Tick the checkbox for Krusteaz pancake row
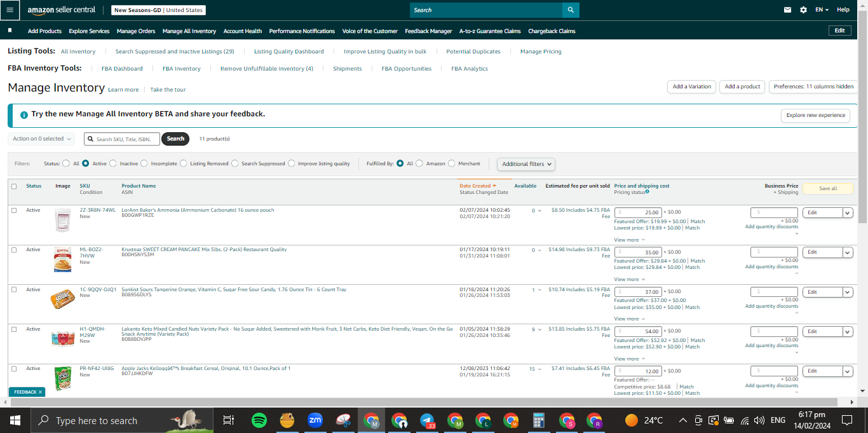Viewport: 868px width, 433px height. (14, 250)
